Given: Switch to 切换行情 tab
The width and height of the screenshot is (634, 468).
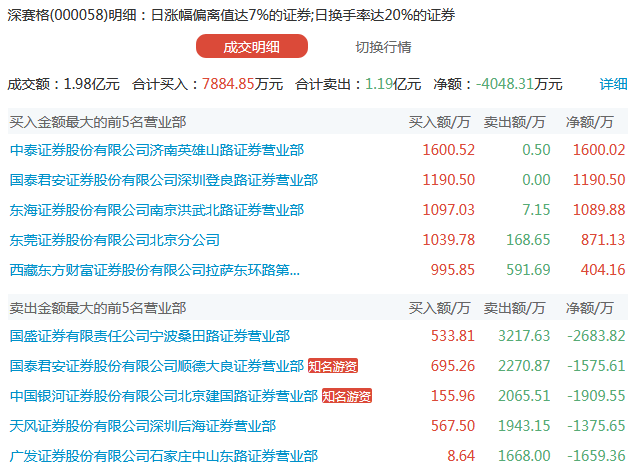Looking at the screenshot, I should tap(383, 47).
